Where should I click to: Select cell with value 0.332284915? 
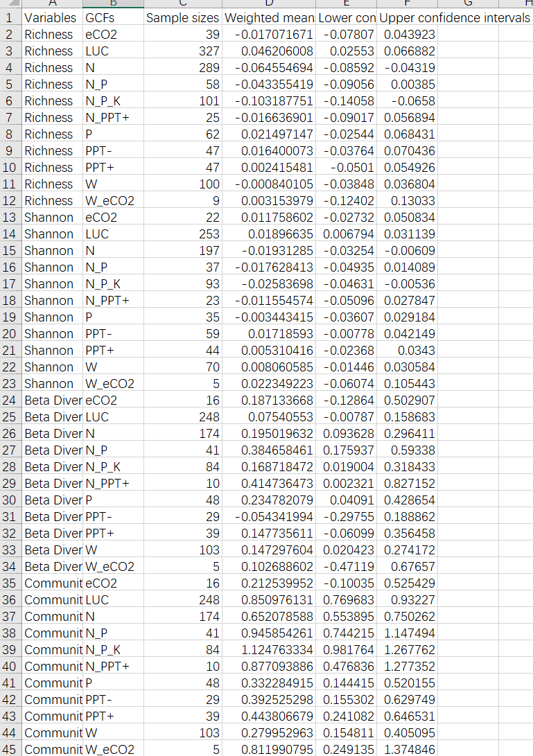269,683
